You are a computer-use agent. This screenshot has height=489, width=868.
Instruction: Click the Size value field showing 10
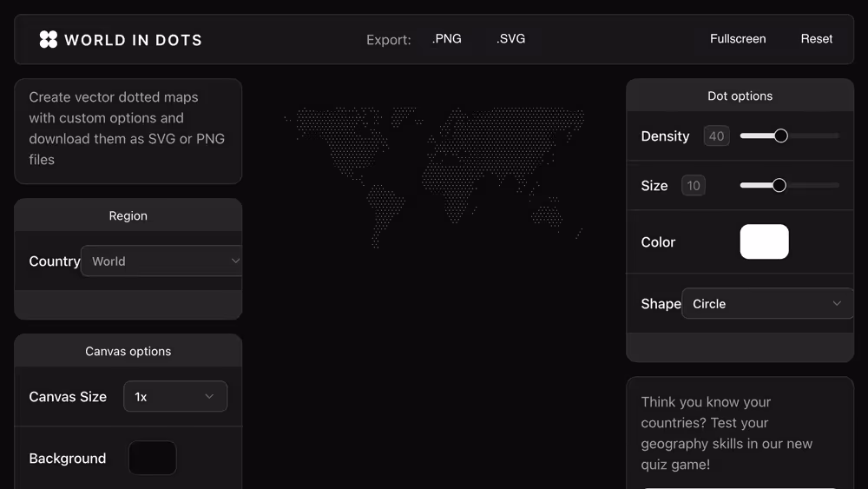[693, 186]
